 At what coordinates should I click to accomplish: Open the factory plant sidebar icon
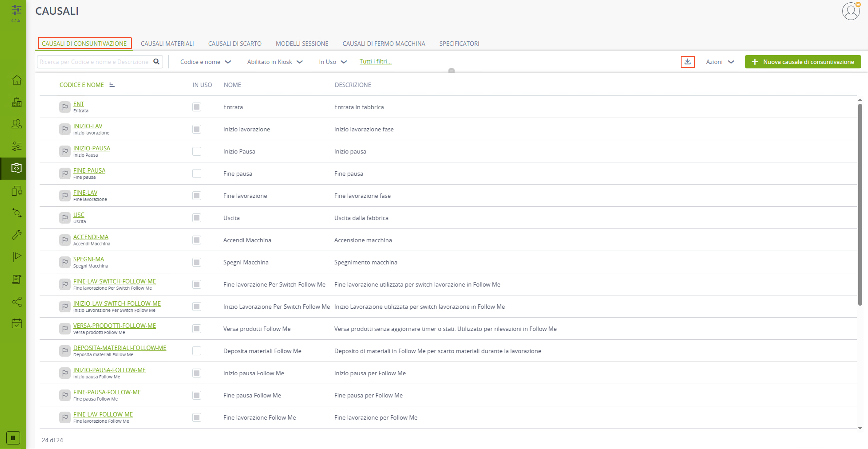(x=16, y=102)
